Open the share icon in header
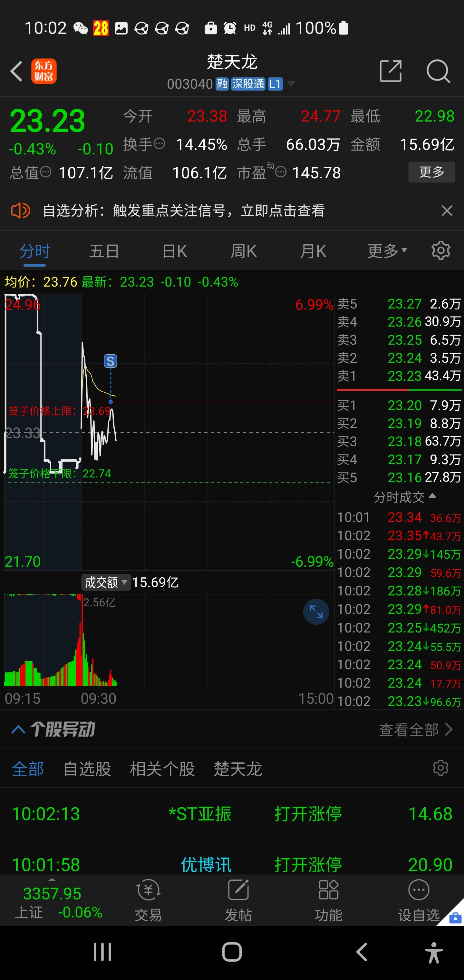Image resolution: width=464 pixels, height=980 pixels. pos(391,71)
